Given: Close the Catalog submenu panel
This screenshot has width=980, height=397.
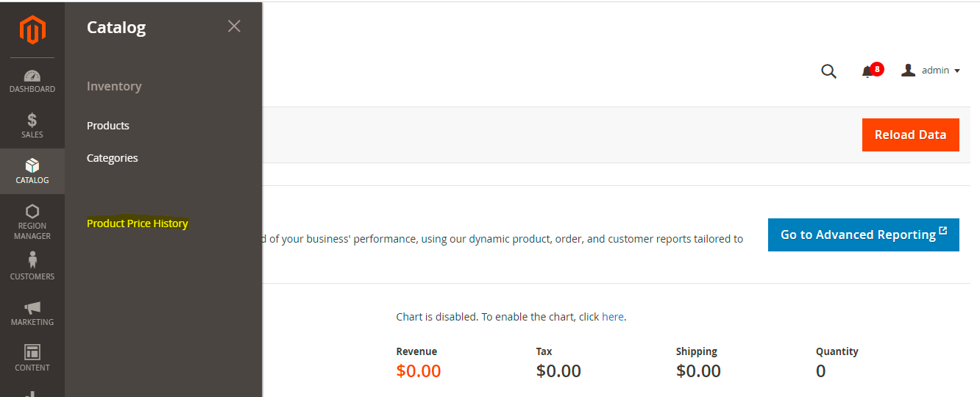Looking at the screenshot, I should (234, 26).
